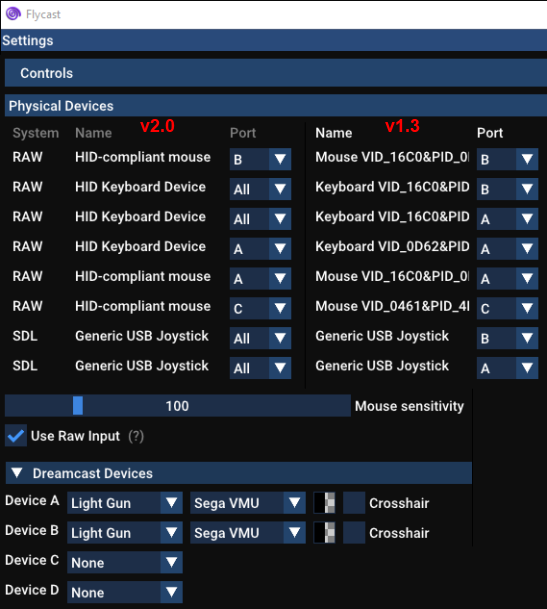547x609 pixels.
Task: Open Device C None dropdown
Action: click(x=125, y=562)
